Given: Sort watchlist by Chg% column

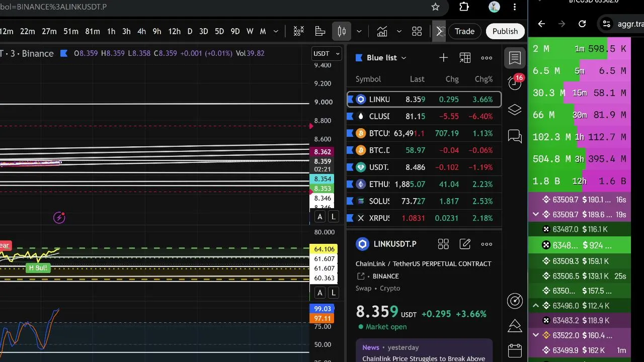Looking at the screenshot, I should [x=484, y=79].
